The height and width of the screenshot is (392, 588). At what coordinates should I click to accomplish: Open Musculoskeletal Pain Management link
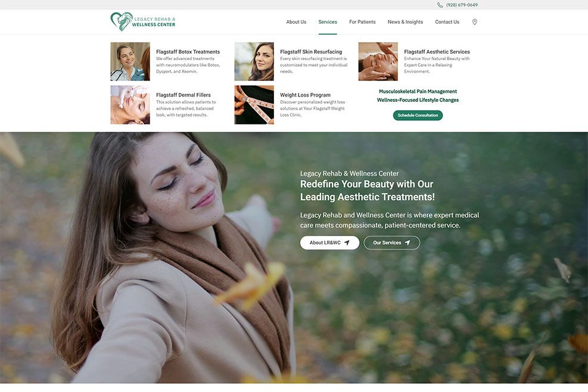coord(418,92)
